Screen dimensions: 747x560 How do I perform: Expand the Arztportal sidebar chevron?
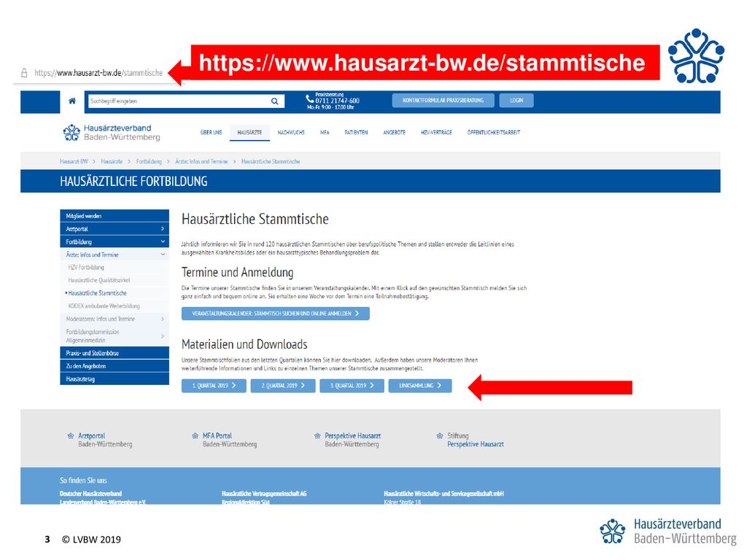163,229
